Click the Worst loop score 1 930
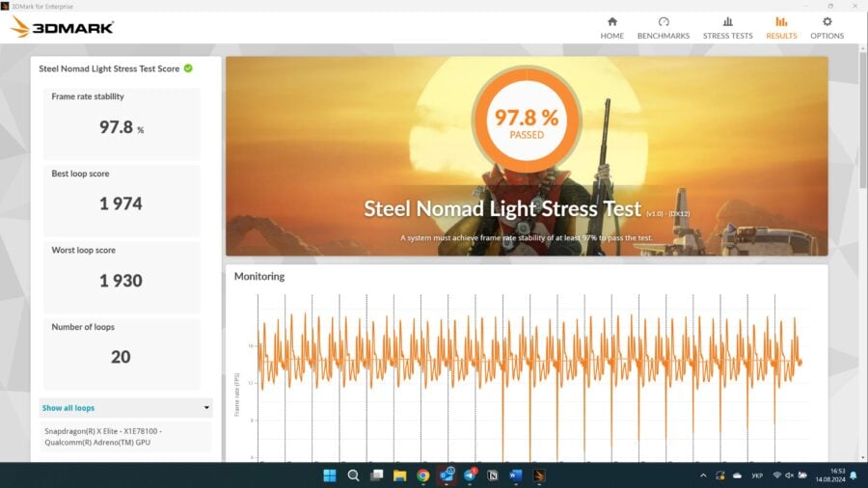This screenshot has height=488, width=868. [121, 281]
